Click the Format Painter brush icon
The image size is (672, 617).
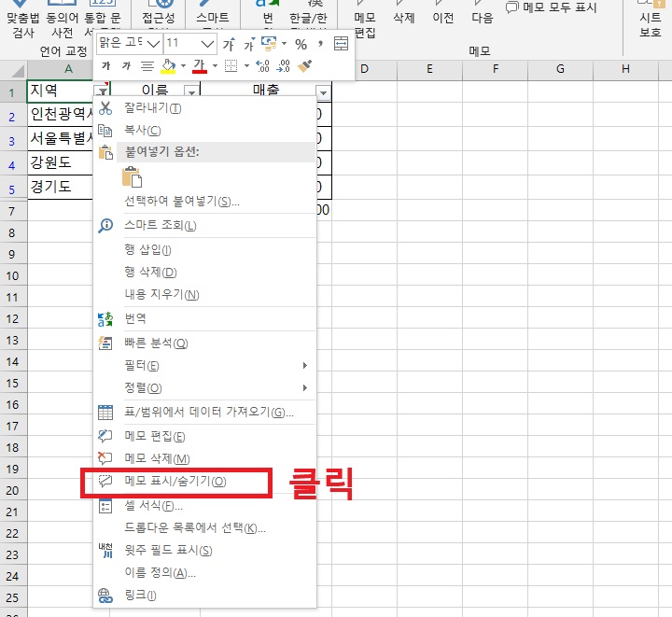(x=304, y=66)
